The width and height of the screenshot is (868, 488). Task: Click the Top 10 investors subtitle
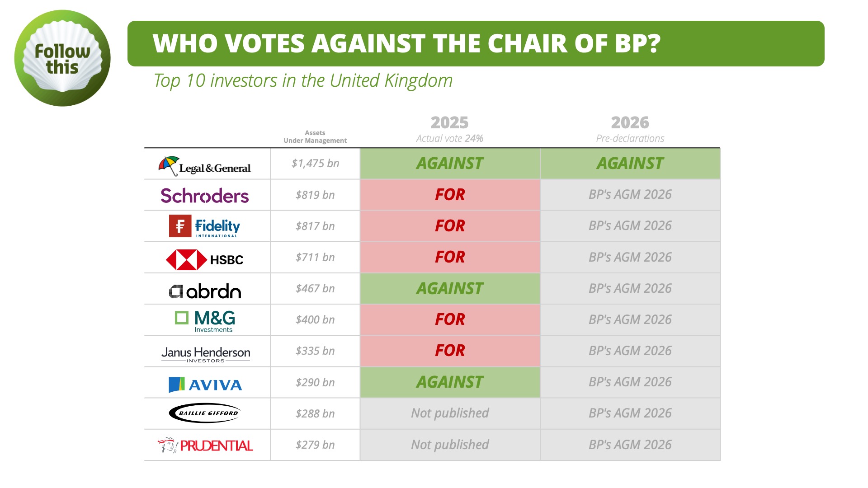[303, 81]
